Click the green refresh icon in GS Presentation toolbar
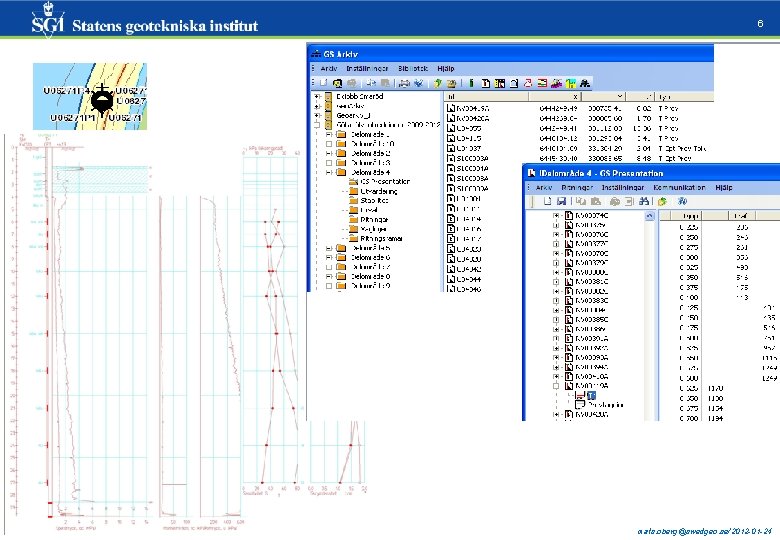This screenshot has height=540, width=780. tap(662, 201)
